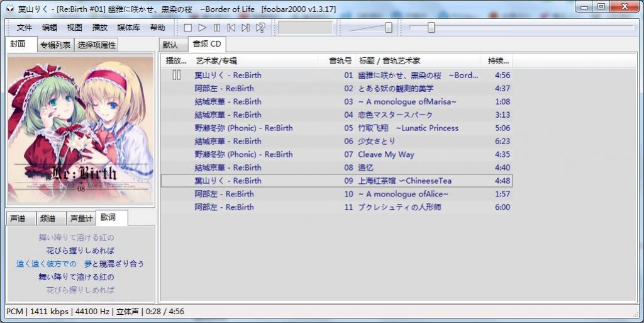The width and height of the screenshot is (644, 323).
Task: Maximize the foobar2000 window
Action: [x=601, y=6]
